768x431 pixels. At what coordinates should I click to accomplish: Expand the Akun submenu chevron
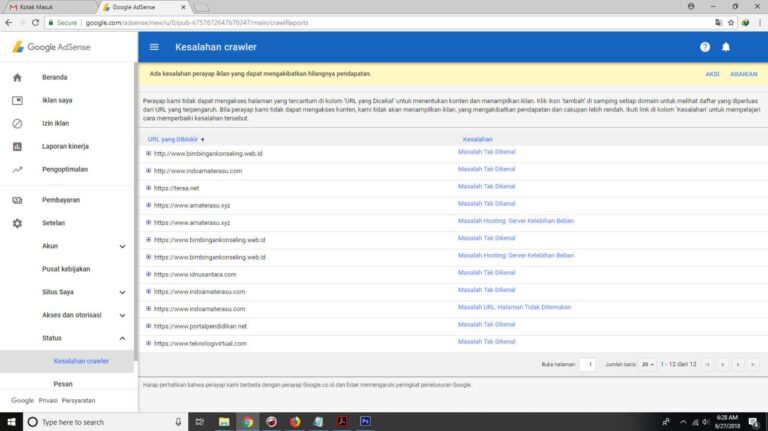[122, 246]
